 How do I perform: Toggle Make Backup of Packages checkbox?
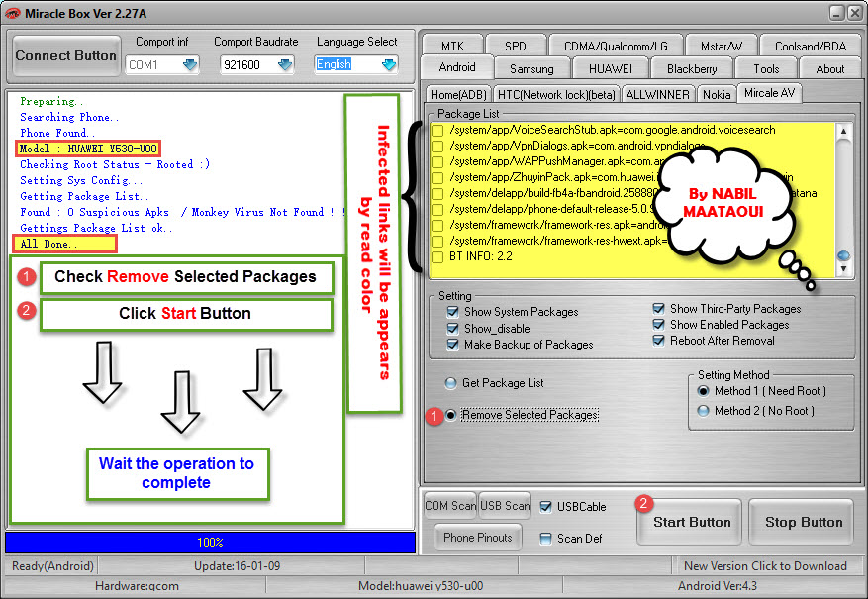coord(453,345)
